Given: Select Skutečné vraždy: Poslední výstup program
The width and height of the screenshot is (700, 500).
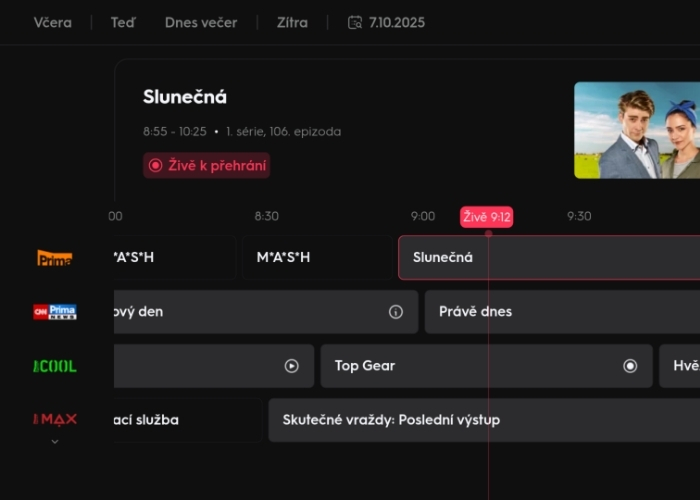Looking at the screenshot, I should coord(480,420).
